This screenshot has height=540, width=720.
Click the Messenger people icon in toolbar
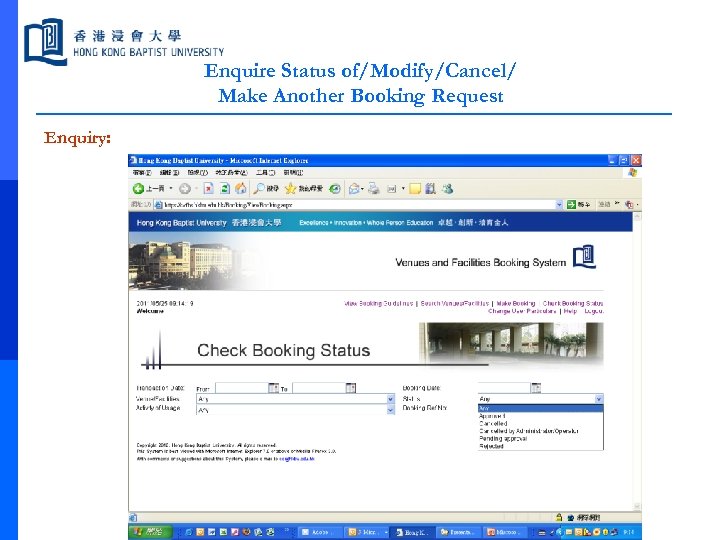tap(448, 189)
